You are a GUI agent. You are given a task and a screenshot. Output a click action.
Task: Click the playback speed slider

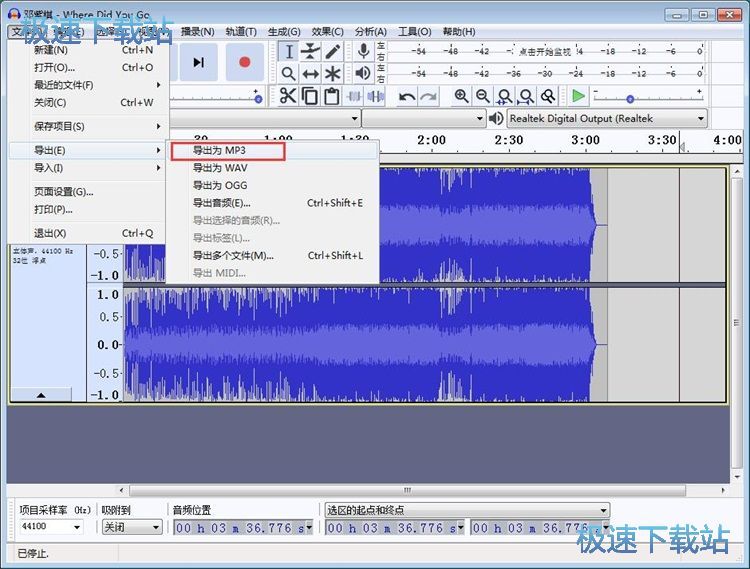(649, 98)
